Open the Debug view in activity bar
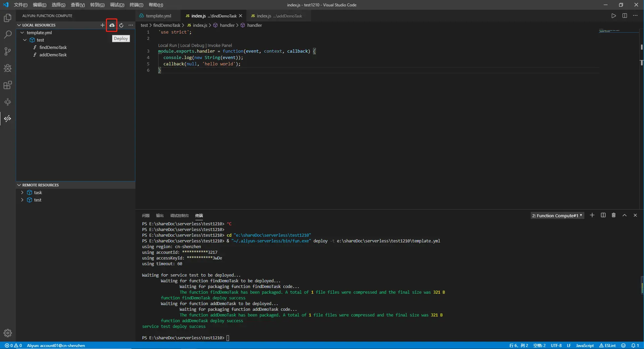Viewport: 644px width, 349px height. pyautogui.click(x=7, y=68)
